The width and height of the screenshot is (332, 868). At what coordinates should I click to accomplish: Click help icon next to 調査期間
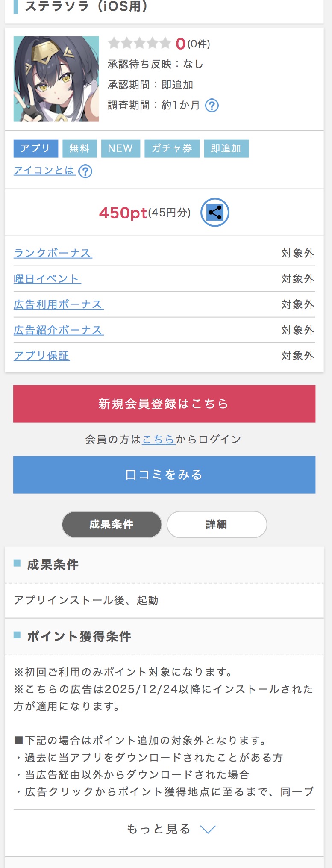[212, 105]
